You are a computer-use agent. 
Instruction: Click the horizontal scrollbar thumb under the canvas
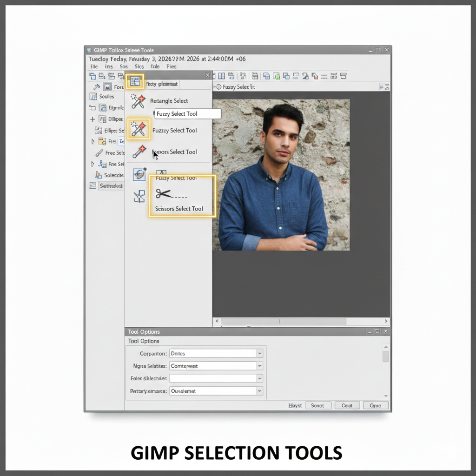[284, 321]
